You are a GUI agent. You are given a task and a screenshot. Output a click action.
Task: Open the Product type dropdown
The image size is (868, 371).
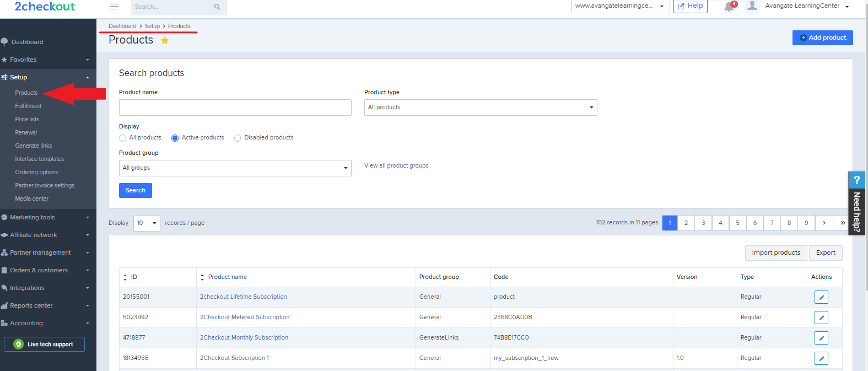pyautogui.click(x=481, y=107)
